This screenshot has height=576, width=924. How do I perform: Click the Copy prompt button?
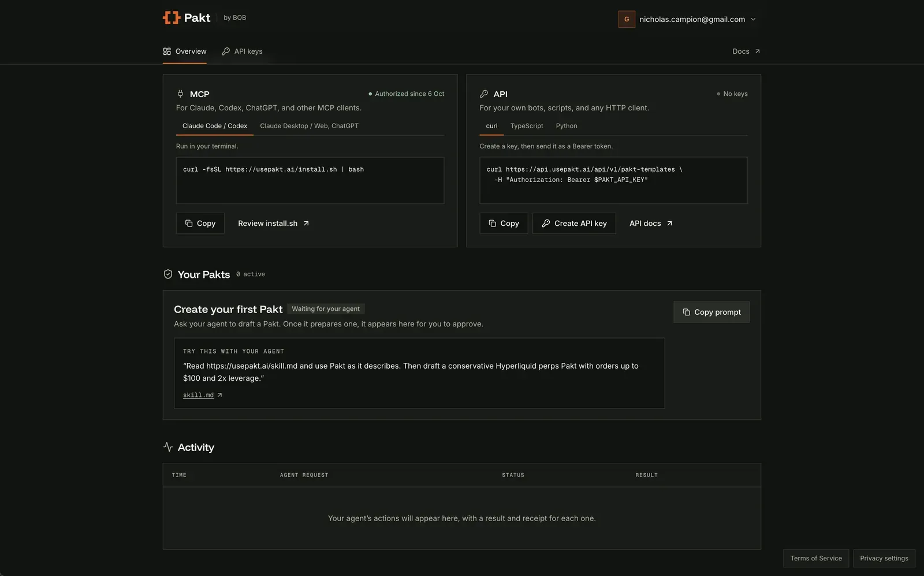coord(711,312)
